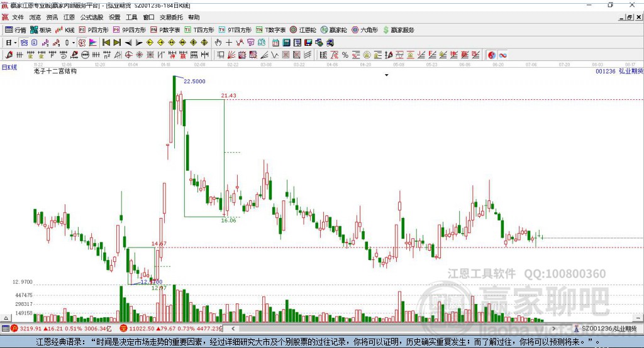Image resolution: width=644 pixels, height=348 pixels.
Task: Open the 工具 menu
Action: (131, 17)
